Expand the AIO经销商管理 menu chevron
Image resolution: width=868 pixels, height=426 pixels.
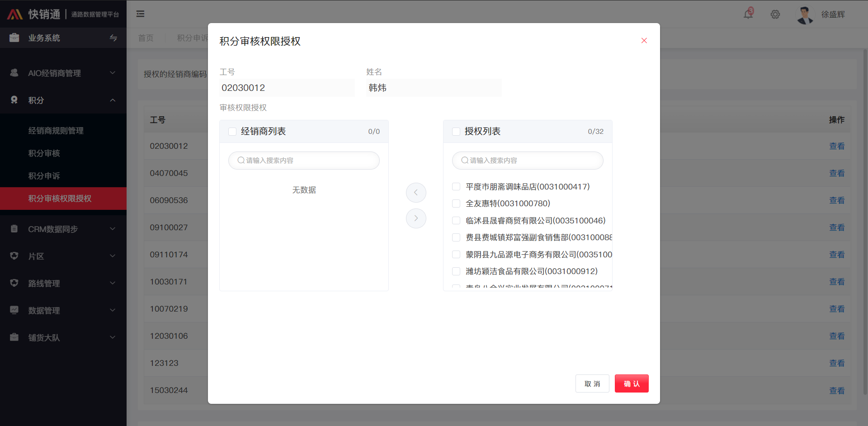click(113, 73)
